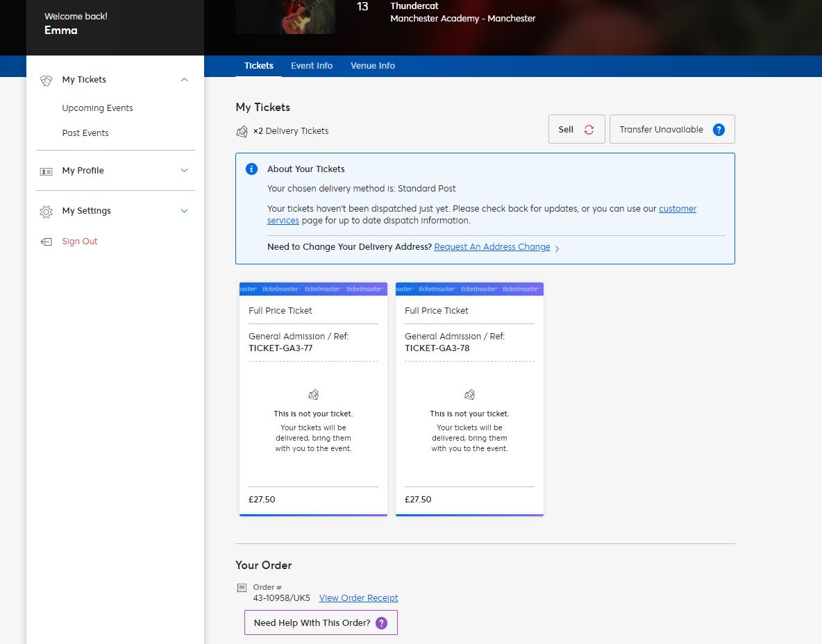Open the View Order Receipt link
This screenshot has width=822, height=644.
pyautogui.click(x=358, y=598)
